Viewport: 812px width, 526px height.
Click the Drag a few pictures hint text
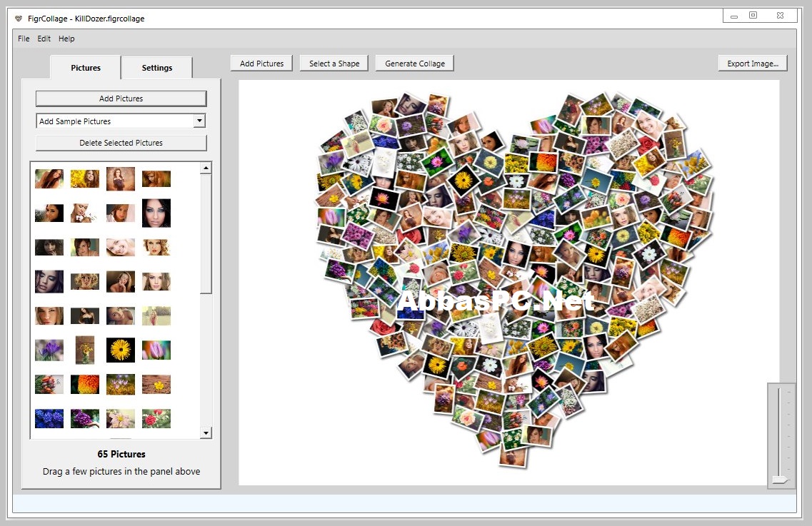pyautogui.click(x=121, y=471)
